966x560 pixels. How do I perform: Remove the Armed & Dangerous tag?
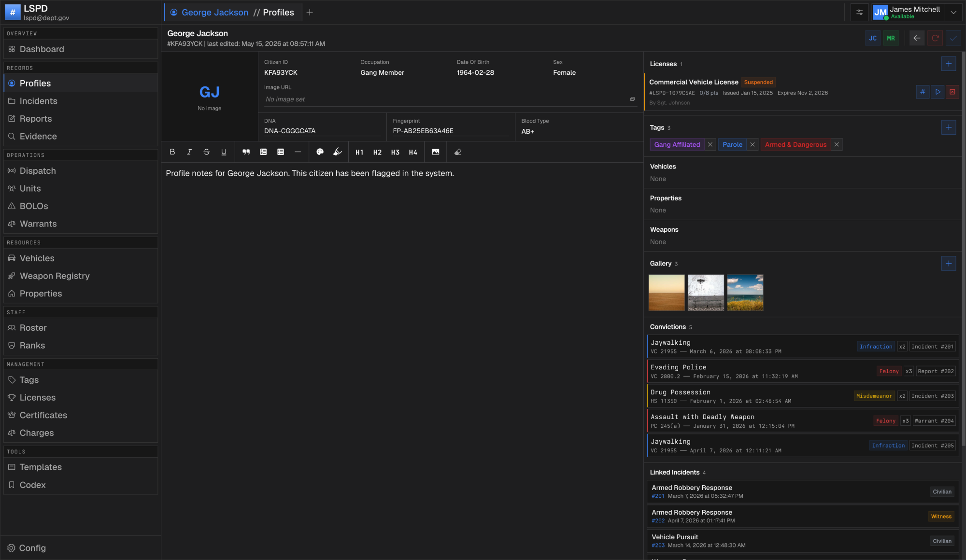click(x=837, y=145)
